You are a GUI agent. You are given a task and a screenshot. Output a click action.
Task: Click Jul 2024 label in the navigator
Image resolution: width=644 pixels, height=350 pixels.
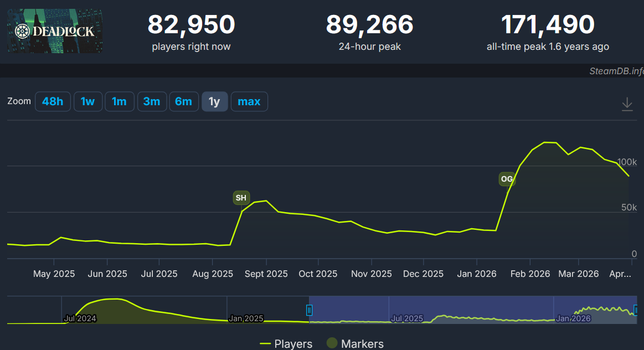point(80,318)
